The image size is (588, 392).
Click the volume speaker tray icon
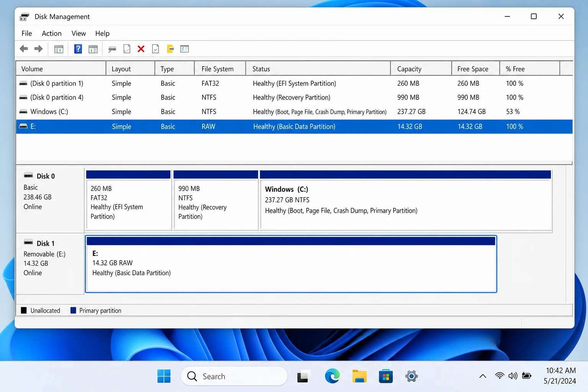[x=513, y=376]
